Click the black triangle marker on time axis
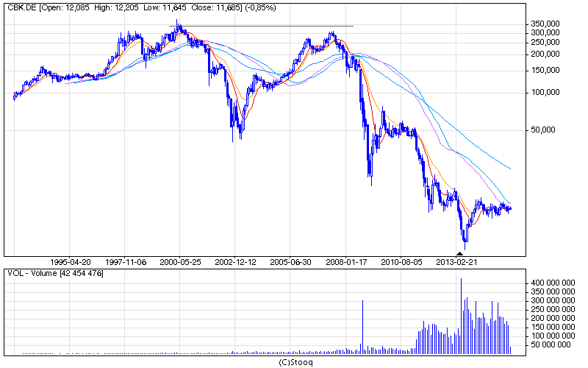588x368 pixels. click(x=459, y=254)
